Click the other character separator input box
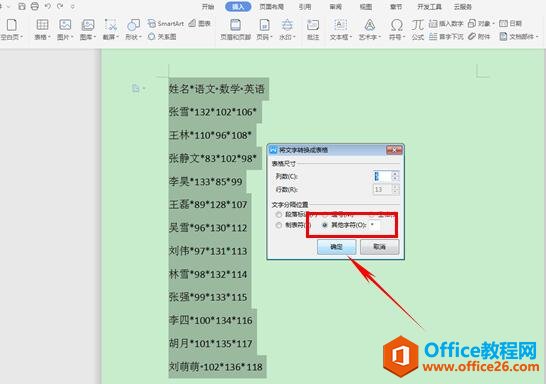546x384 pixels. pos(375,225)
